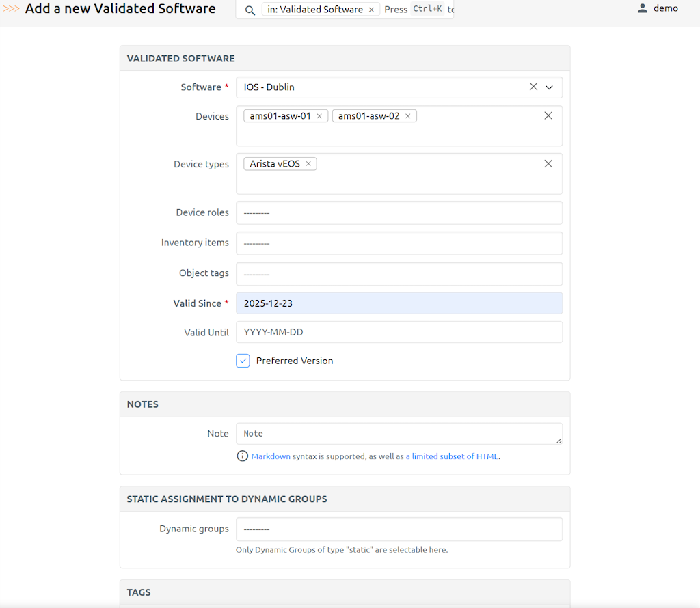This screenshot has width=700, height=608.
Task: Remove Arista vEOS device type
Action: tap(308, 164)
